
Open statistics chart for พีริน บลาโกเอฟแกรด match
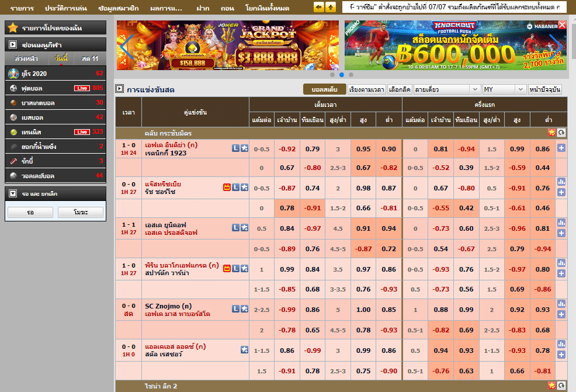[x=561, y=263]
